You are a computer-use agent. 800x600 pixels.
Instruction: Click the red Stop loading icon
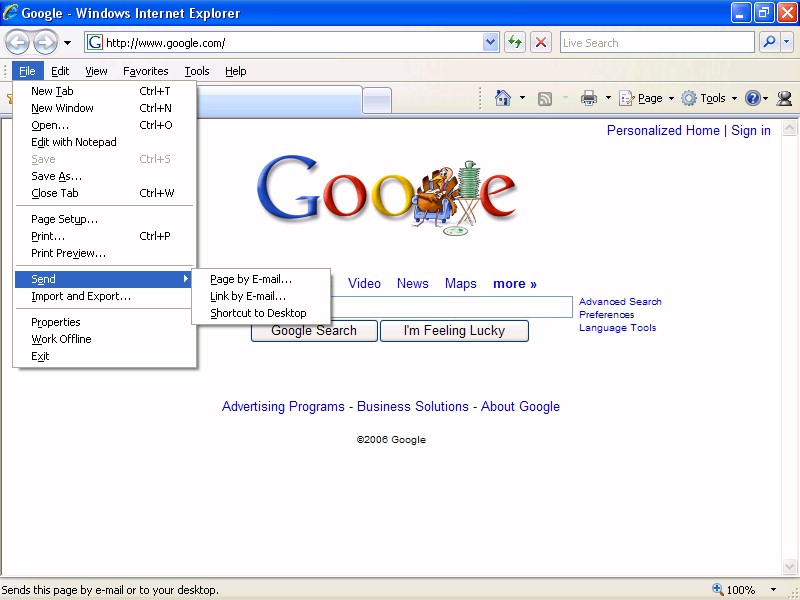[541, 42]
